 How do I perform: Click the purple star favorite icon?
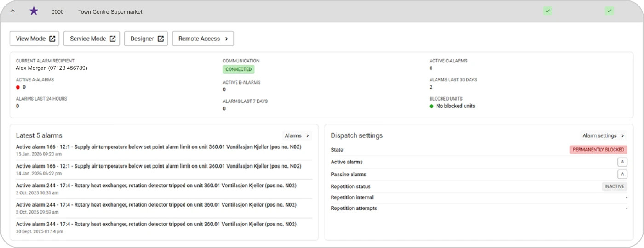tap(34, 11)
